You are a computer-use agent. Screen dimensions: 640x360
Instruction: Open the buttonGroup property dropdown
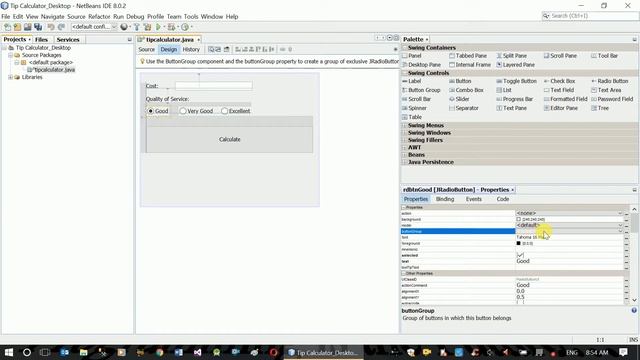pyautogui.click(x=620, y=231)
